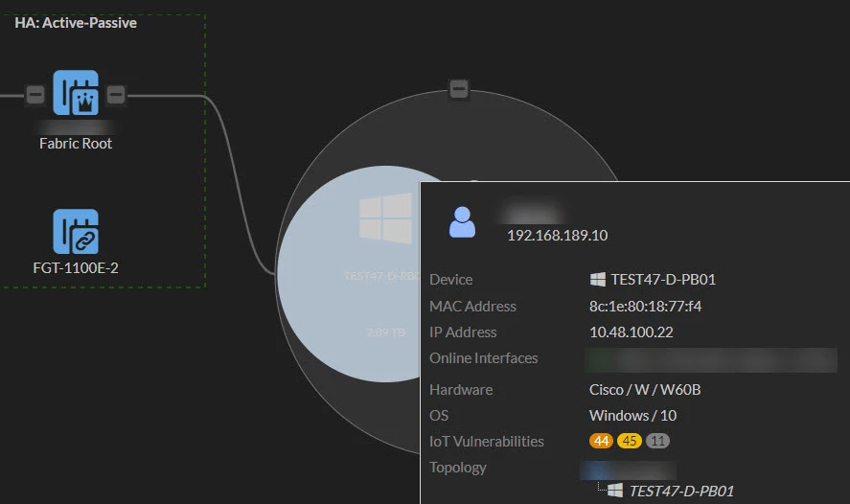Viewport: 850px width, 504px height.
Task: Click the IP address value 10.48.100.22
Action: (x=631, y=332)
